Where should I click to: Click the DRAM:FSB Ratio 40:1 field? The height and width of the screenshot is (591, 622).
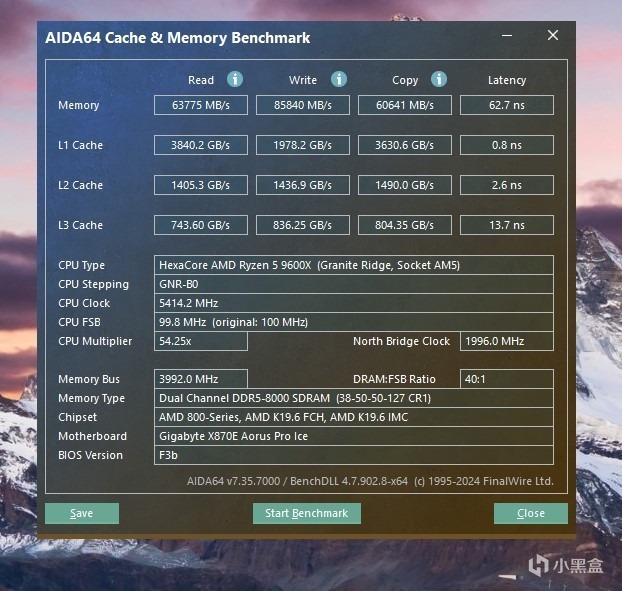(507, 379)
